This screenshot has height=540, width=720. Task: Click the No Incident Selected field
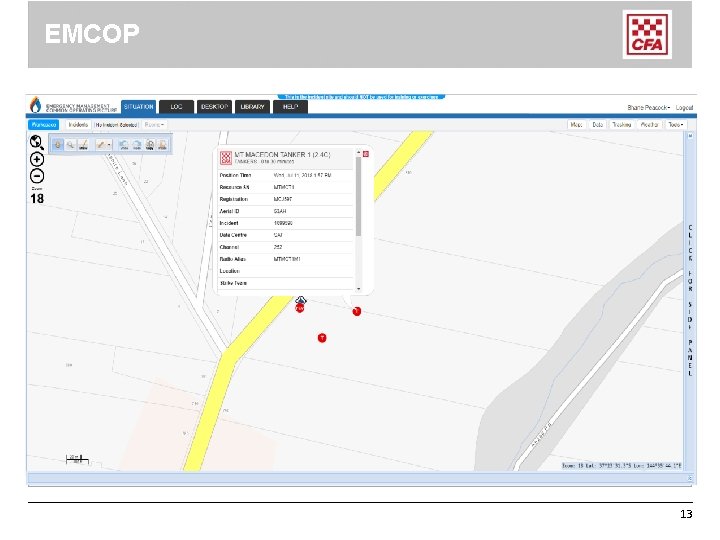[x=117, y=125]
